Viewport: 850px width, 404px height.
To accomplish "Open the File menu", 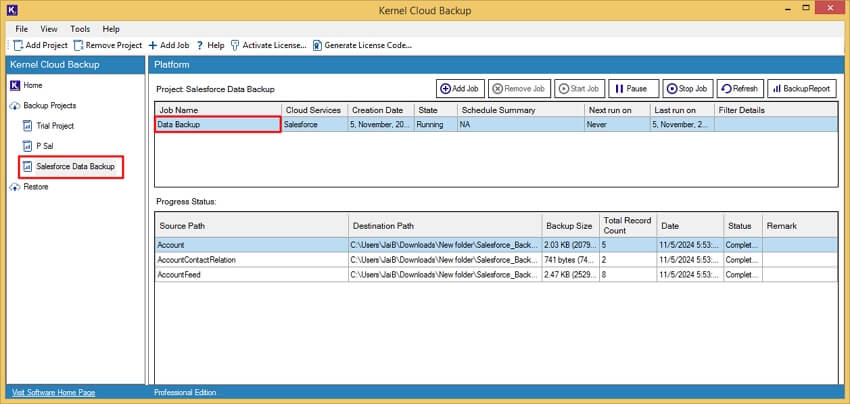I will 22,29.
